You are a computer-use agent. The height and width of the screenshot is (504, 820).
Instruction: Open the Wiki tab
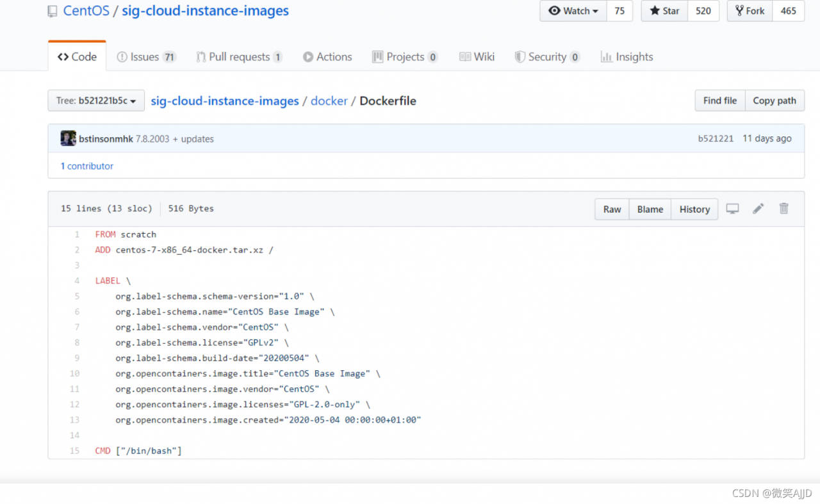click(x=477, y=57)
